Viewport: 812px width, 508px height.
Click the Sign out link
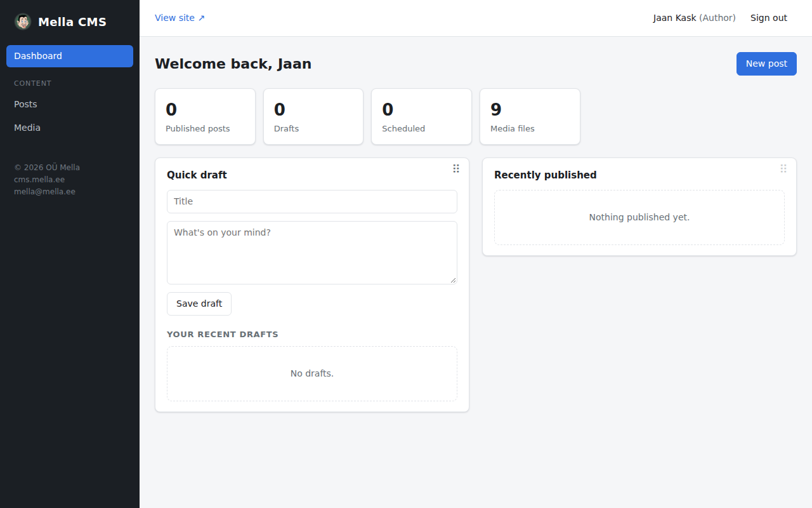[769, 18]
